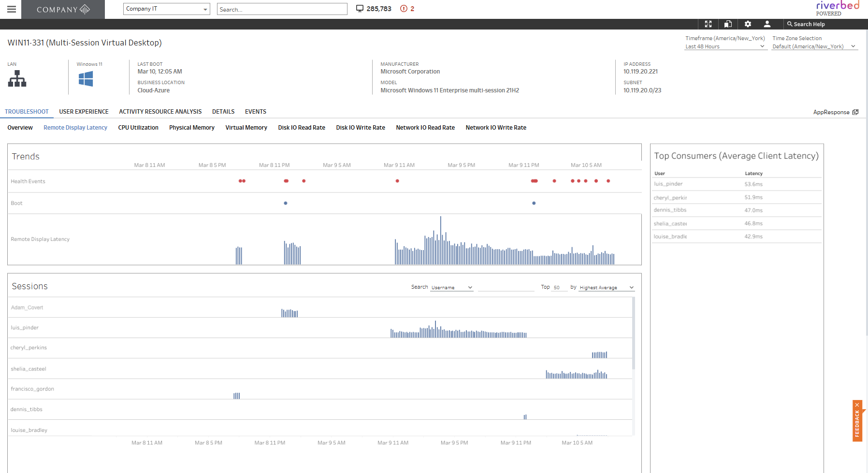Select the louise_bradley session row
The width and height of the screenshot is (868, 473).
(320, 429)
